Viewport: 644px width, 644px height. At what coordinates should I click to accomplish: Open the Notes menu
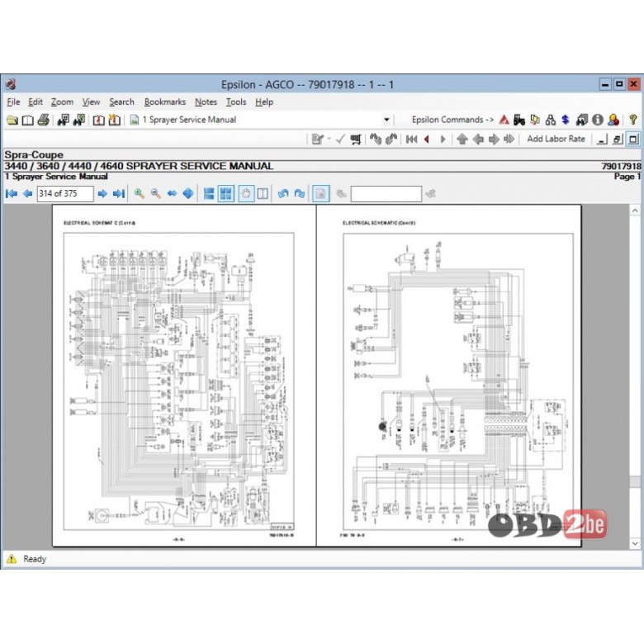click(x=206, y=102)
